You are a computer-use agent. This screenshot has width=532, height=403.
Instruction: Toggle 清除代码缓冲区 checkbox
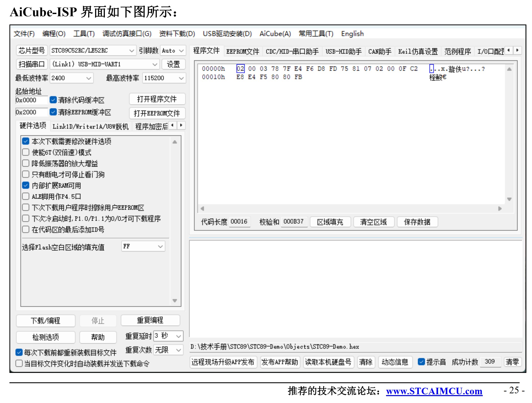click(x=53, y=100)
